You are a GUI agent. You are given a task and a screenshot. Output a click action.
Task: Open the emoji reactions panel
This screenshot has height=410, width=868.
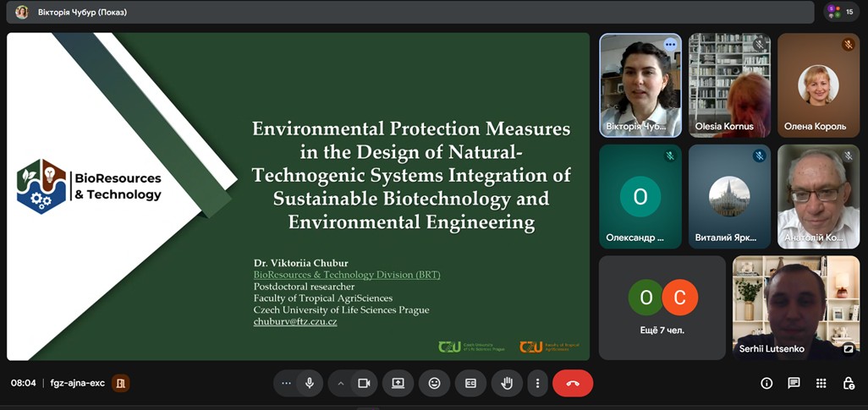point(434,383)
